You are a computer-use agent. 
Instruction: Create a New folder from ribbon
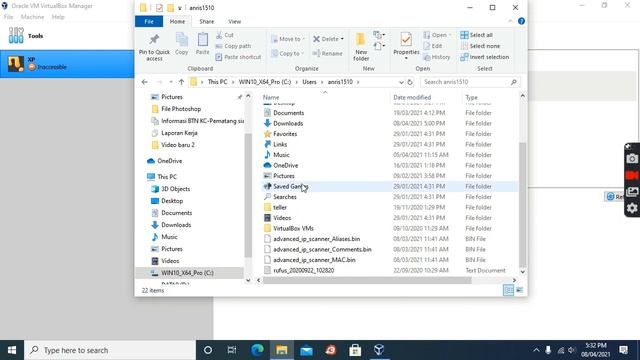361,47
